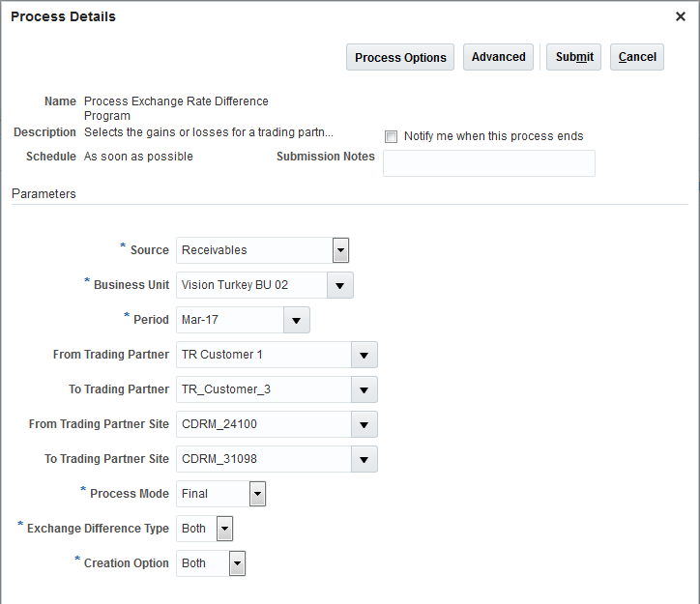Click the To Trading Partner Site field
The height and width of the screenshot is (604, 700).
click(263, 459)
